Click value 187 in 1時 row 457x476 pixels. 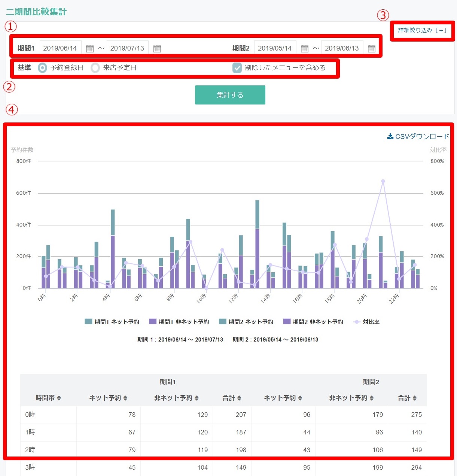(241, 432)
